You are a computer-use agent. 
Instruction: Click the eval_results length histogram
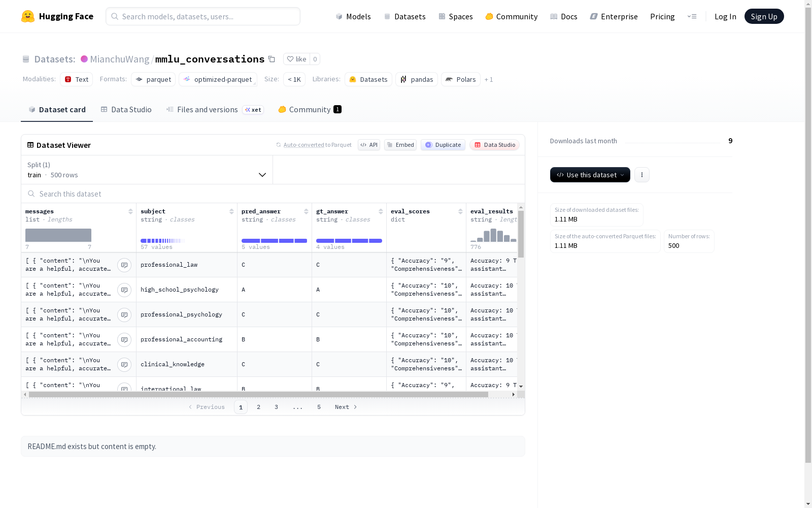click(x=493, y=235)
